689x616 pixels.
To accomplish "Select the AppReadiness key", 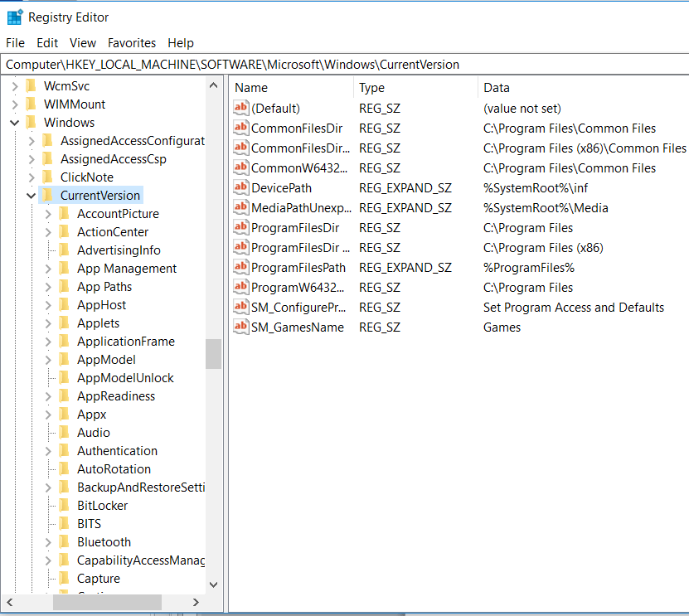I will [116, 395].
